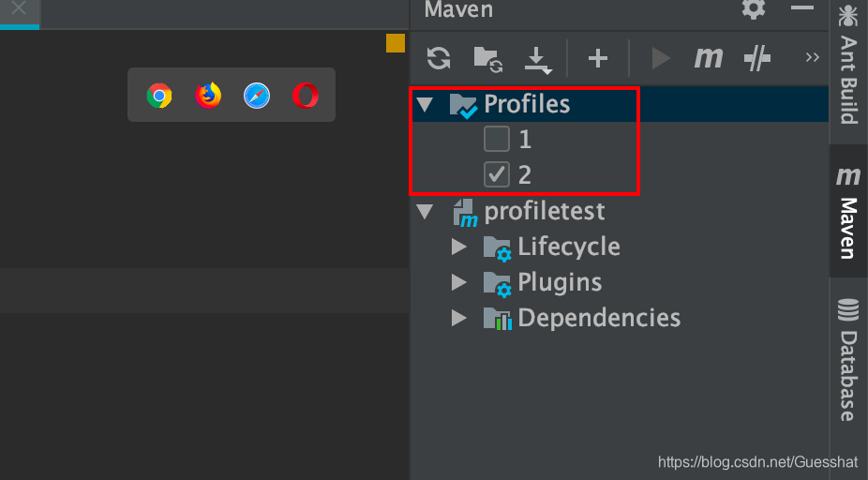Show more Maven toolbar actions chevron
This screenshot has width=868, height=480.
coord(812,57)
